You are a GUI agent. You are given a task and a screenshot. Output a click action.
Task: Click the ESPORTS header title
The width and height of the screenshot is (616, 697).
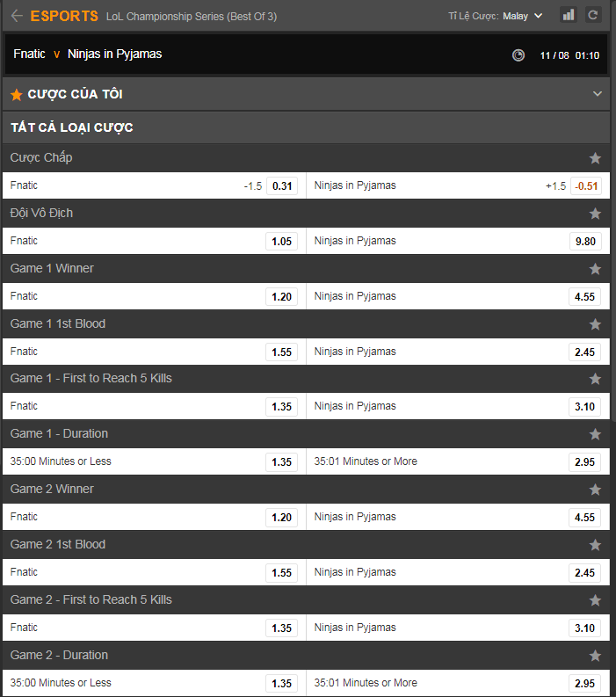click(x=64, y=16)
